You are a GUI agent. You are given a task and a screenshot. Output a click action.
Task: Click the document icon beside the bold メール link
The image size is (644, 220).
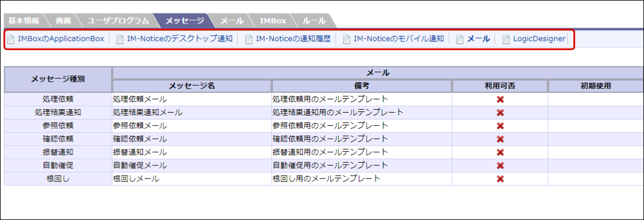click(x=460, y=39)
